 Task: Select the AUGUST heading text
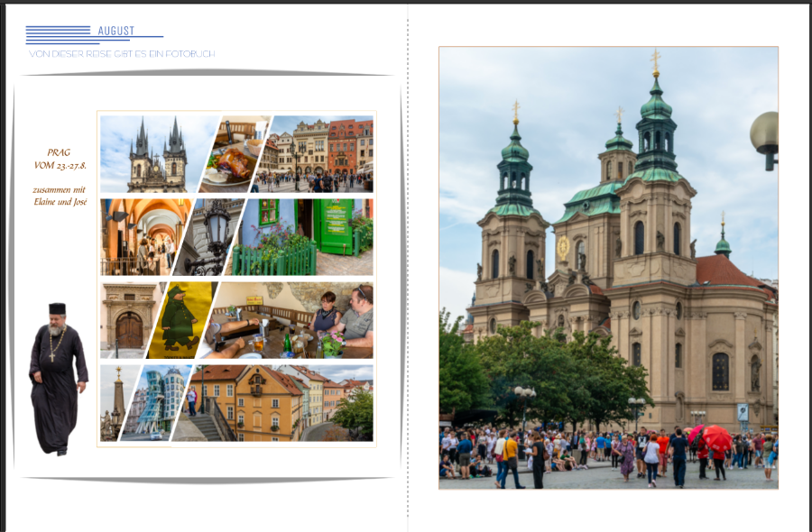pos(116,31)
